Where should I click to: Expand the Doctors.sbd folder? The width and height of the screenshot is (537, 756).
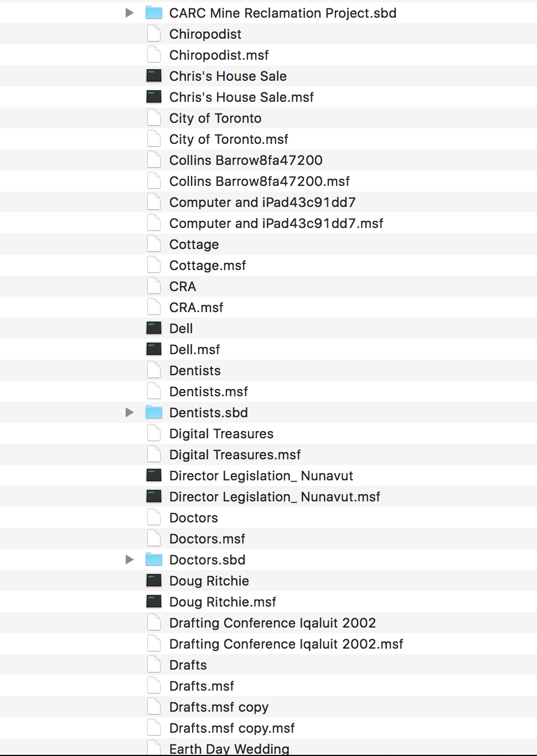pyautogui.click(x=130, y=560)
